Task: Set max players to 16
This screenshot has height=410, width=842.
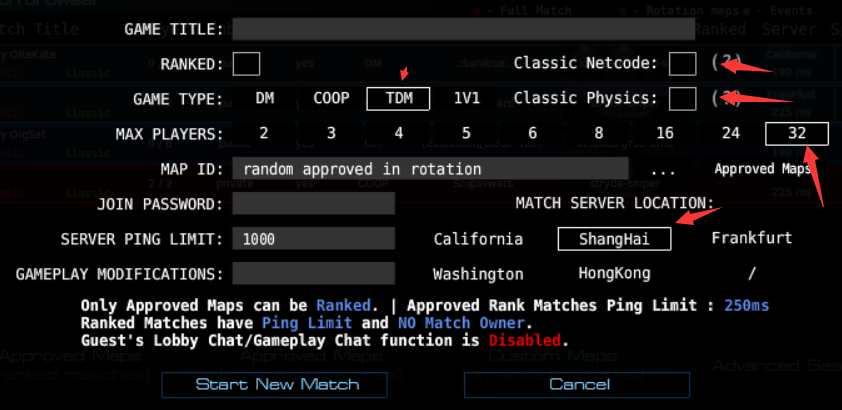Action: [664, 133]
